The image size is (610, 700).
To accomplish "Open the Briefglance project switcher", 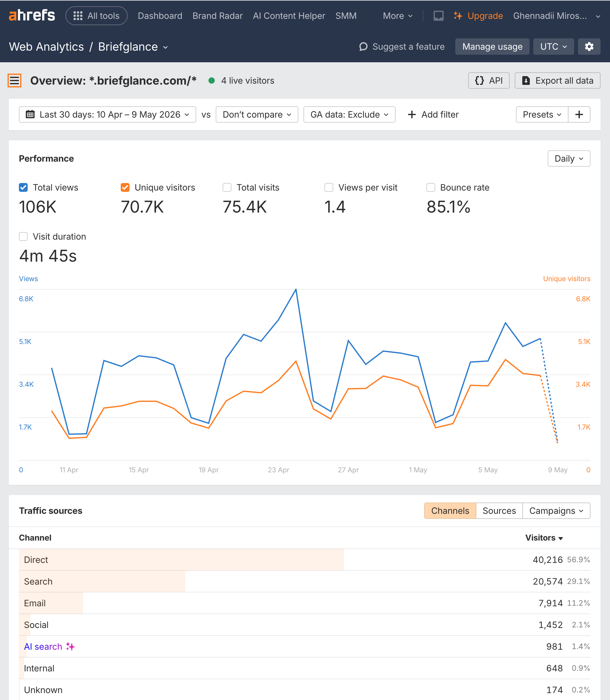I will click(x=133, y=47).
